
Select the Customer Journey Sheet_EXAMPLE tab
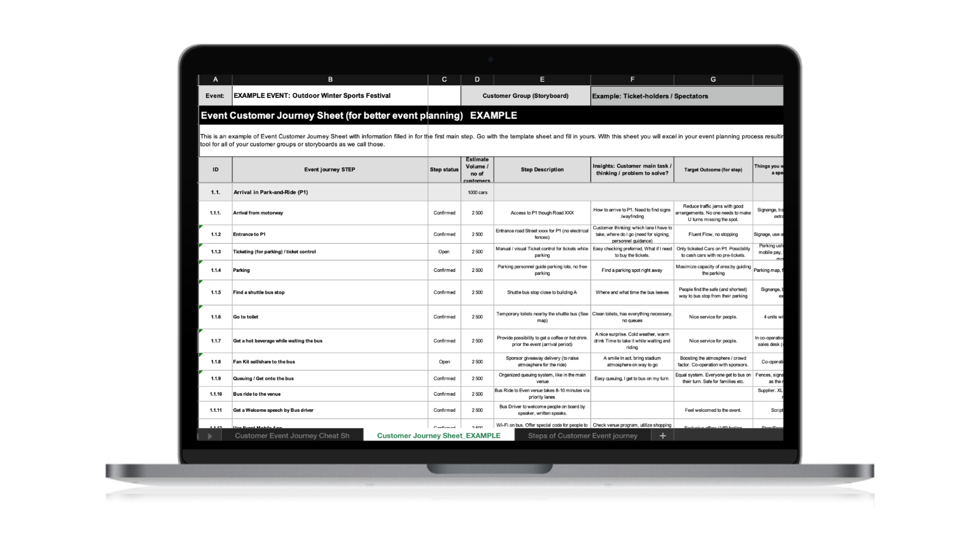438,436
